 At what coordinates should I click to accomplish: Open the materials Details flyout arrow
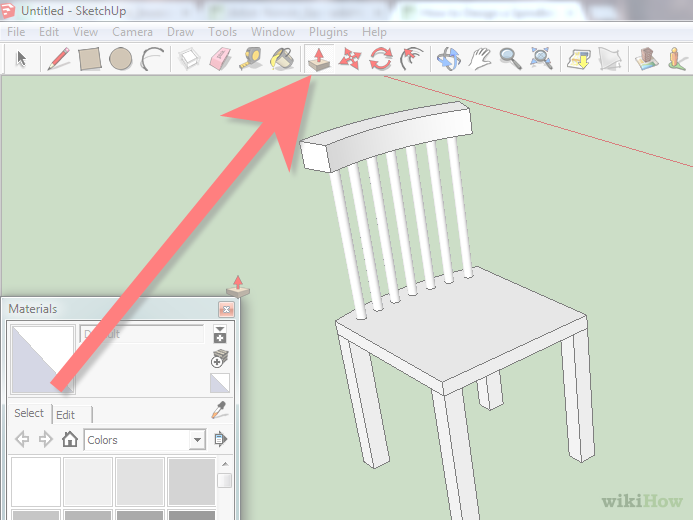[x=220, y=439]
